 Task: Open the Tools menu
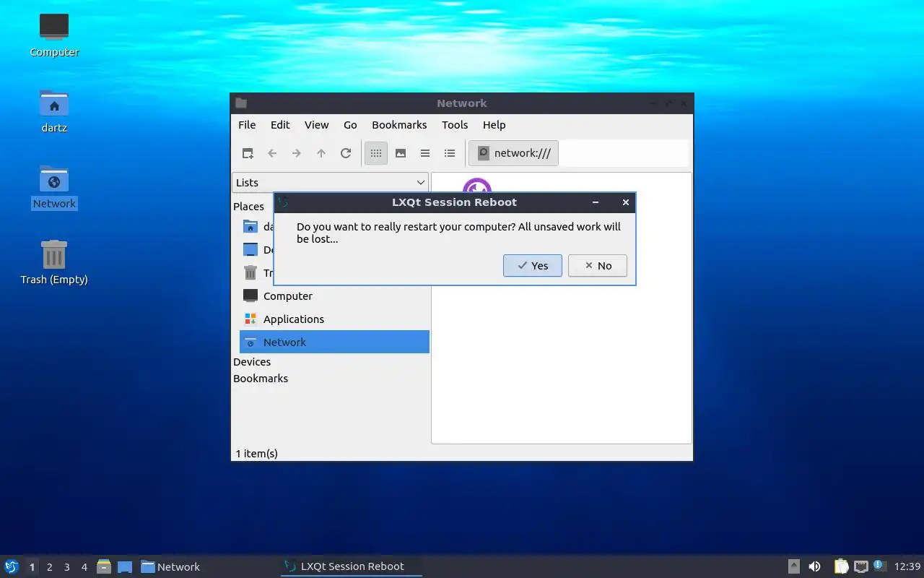pyautogui.click(x=455, y=125)
